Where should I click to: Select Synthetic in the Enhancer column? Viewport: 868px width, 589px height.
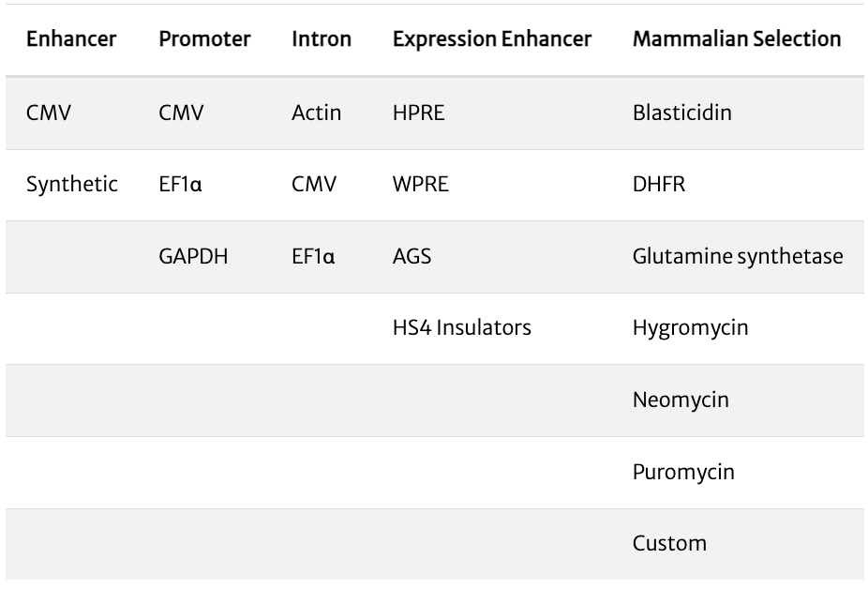click(x=73, y=185)
